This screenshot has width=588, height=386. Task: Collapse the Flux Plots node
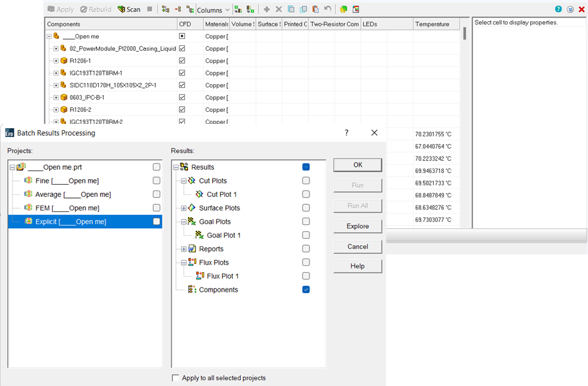point(184,262)
